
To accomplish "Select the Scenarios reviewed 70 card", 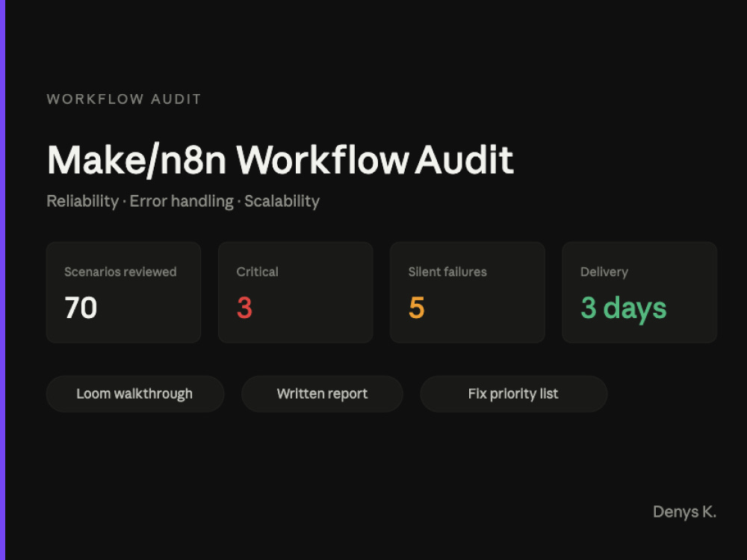I will 123,293.
